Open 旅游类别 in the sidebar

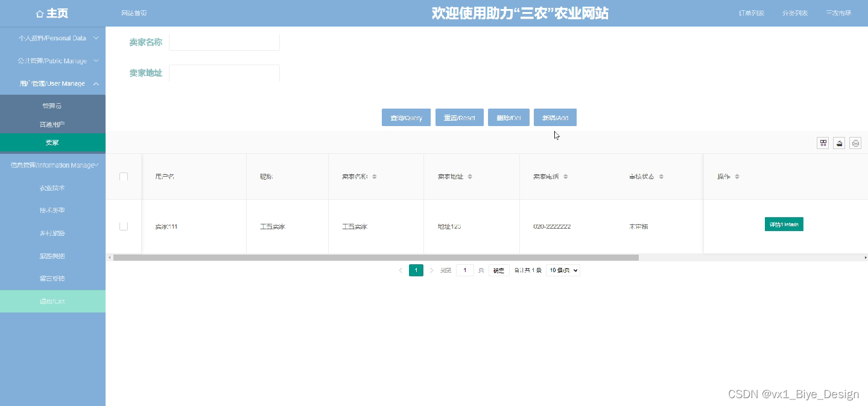52,256
